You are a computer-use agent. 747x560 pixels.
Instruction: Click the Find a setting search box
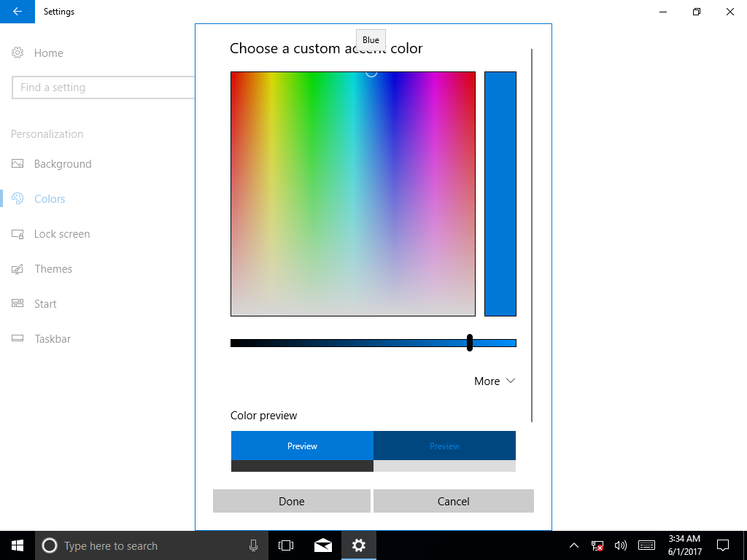click(x=104, y=87)
